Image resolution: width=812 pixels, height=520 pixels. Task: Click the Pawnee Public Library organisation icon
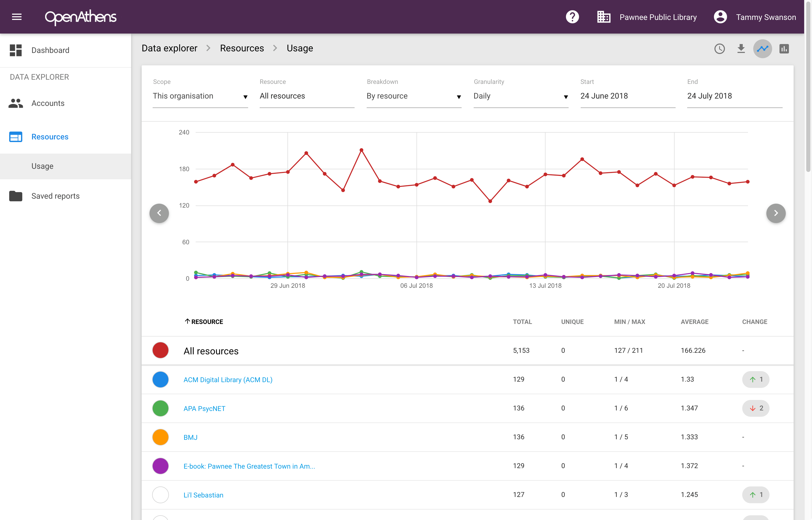603,17
